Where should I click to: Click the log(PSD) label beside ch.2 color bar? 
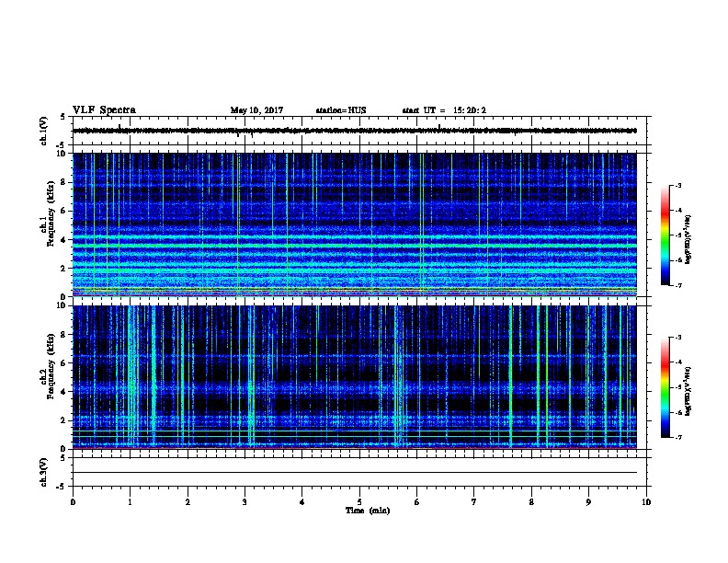click(688, 391)
